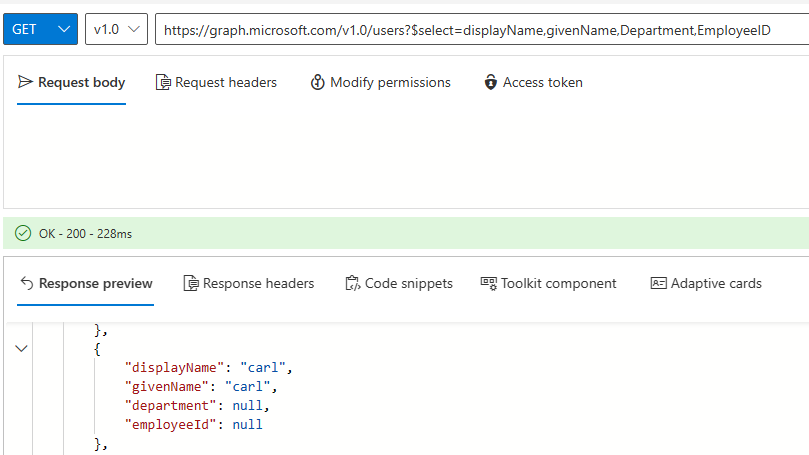The image size is (809, 455).
Task: Click the "employeeId" JSON key
Action: point(170,425)
